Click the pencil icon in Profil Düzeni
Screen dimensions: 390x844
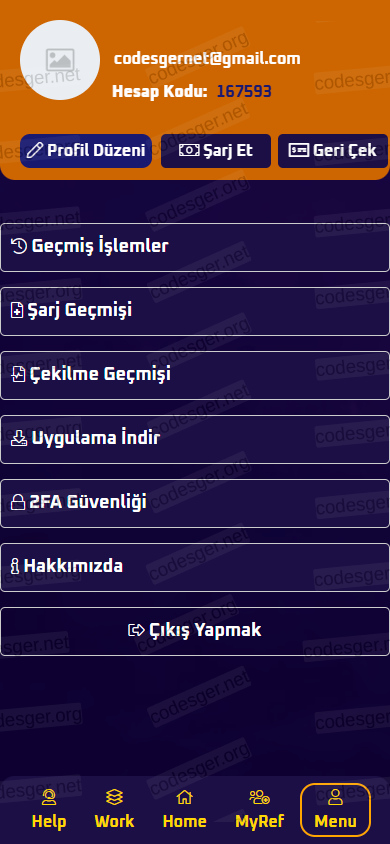[x=34, y=150]
